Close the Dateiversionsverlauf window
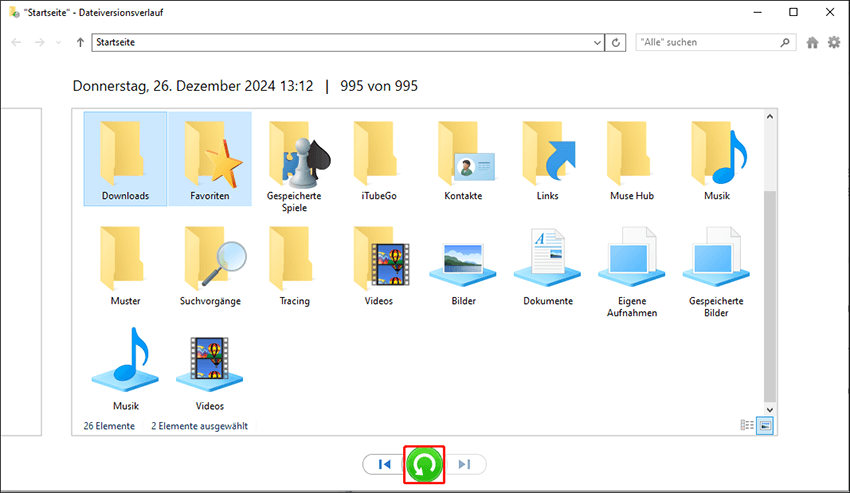 [x=830, y=12]
